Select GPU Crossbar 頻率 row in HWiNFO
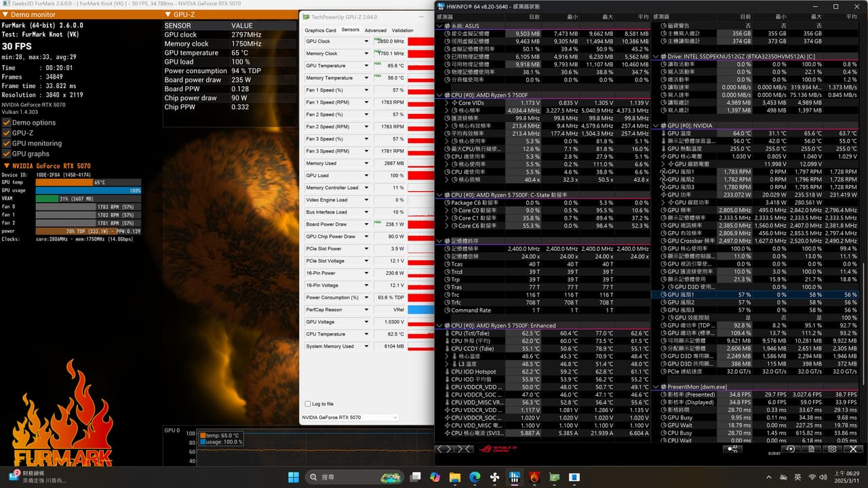The height and width of the screenshot is (488, 868). (755, 241)
